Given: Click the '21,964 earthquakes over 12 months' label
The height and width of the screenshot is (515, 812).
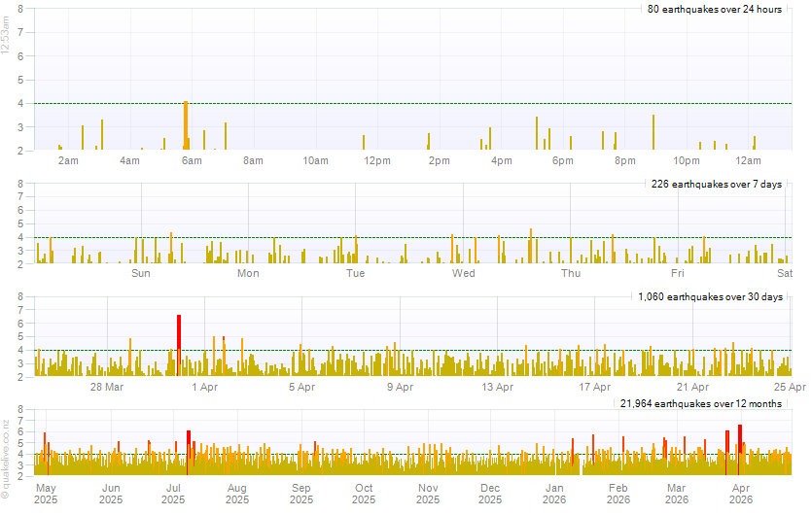Looking at the screenshot, I should pyautogui.click(x=701, y=403).
